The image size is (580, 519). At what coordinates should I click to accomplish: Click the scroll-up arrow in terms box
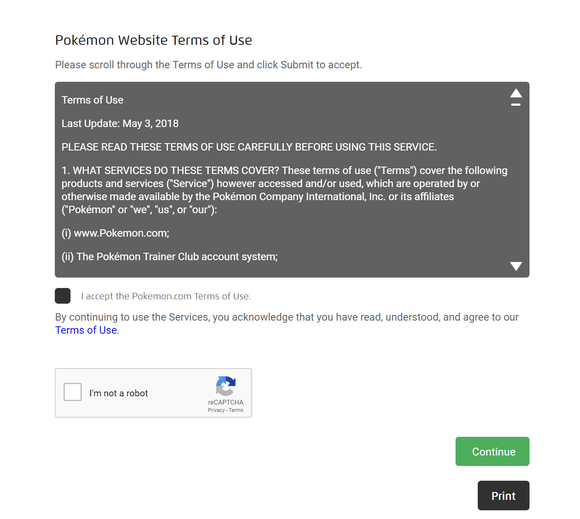coord(516,93)
